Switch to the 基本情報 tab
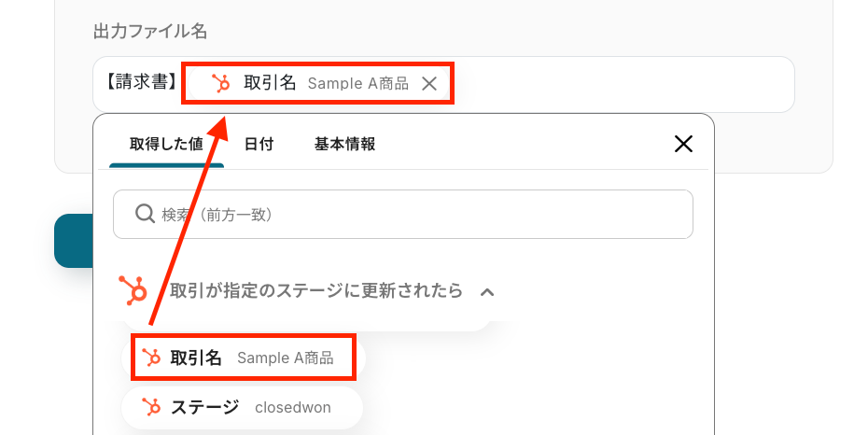This screenshot has height=435, width=868. pos(345,145)
